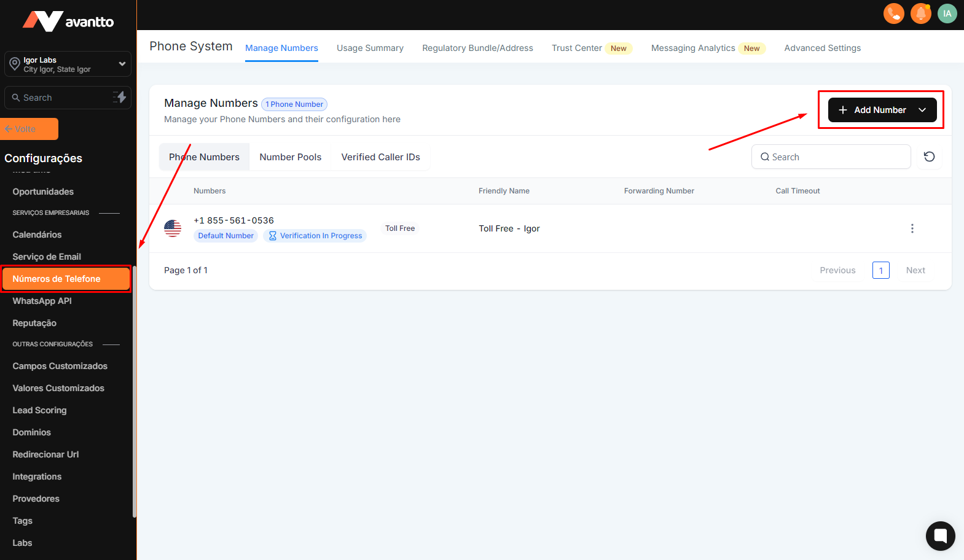Image resolution: width=964 pixels, height=560 pixels.
Task: Click the orange phone dialer icon
Action: [893, 14]
